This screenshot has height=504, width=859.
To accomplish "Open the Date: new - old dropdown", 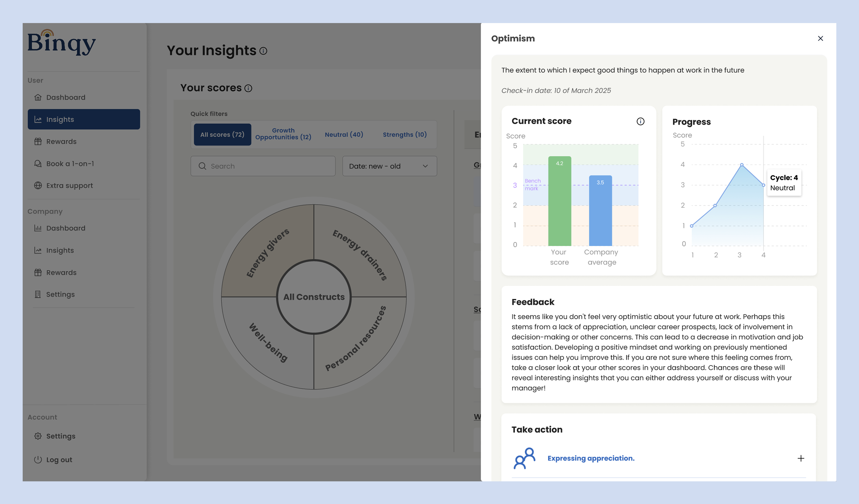I will point(390,166).
